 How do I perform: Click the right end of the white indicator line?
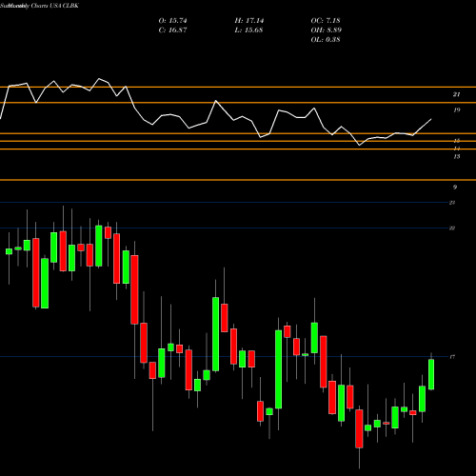tap(431, 119)
